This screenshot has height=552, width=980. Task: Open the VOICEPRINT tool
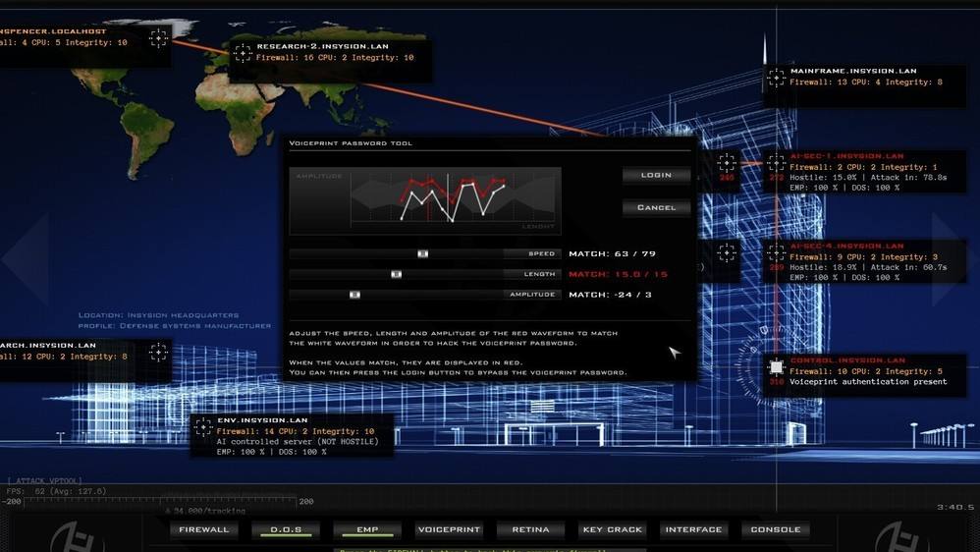449,530
